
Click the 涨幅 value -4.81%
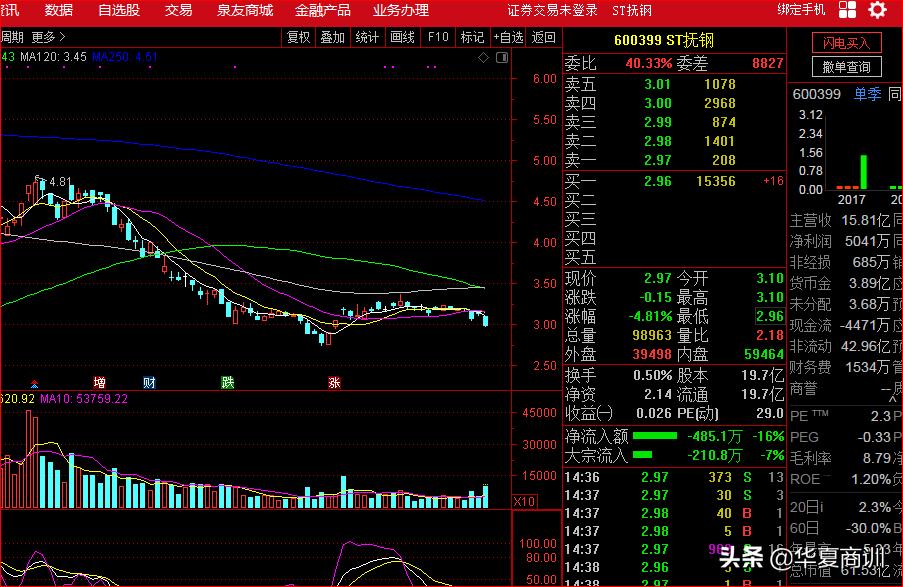tap(650, 316)
